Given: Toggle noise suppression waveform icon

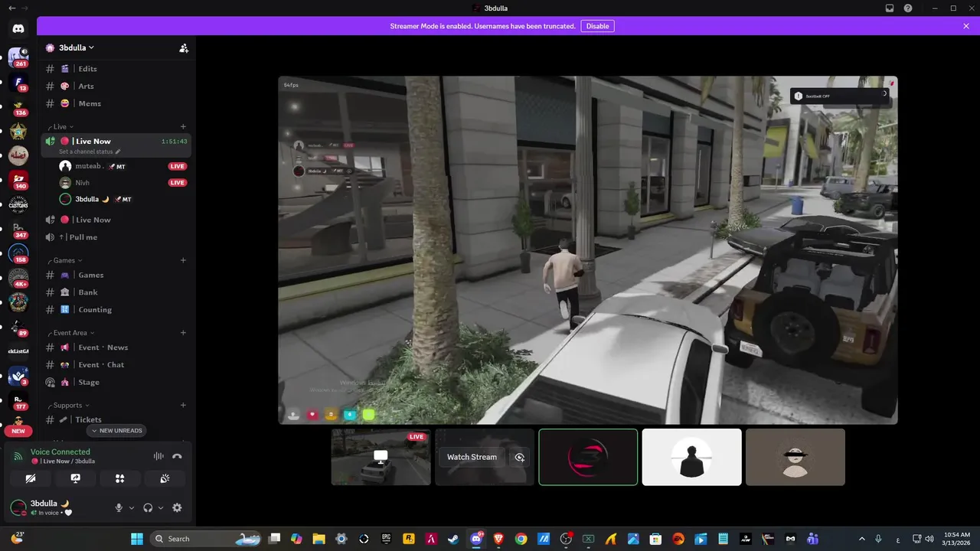Looking at the screenshot, I should [158, 456].
